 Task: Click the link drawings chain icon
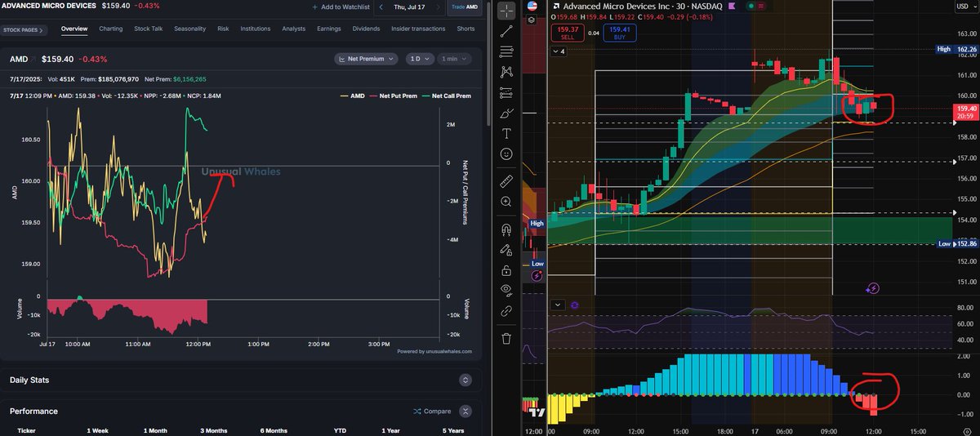507,310
